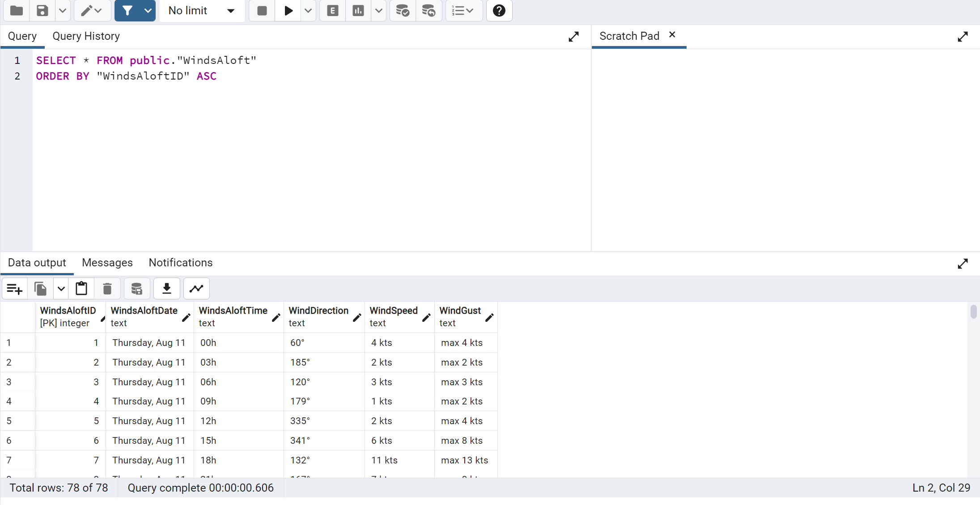
Task: Click the graph/chart visualization icon
Action: [196, 289]
